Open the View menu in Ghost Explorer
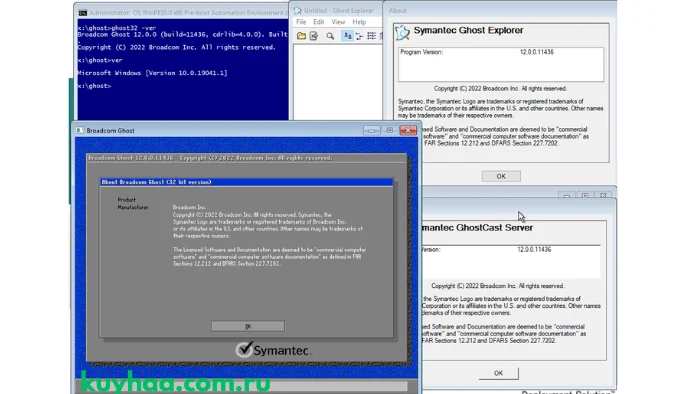Viewport: 700px width, 394px height. (x=338, y=22)
